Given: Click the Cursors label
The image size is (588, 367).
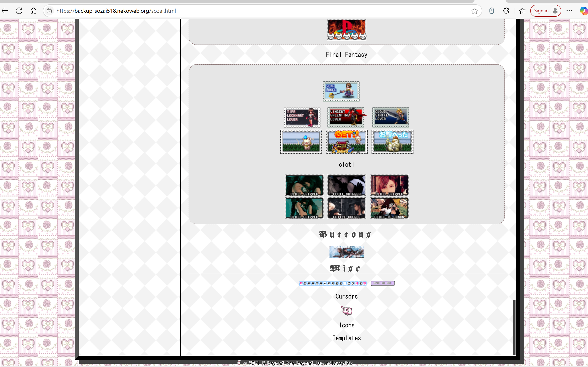Looking at the screenshot, I should (347, 296).
